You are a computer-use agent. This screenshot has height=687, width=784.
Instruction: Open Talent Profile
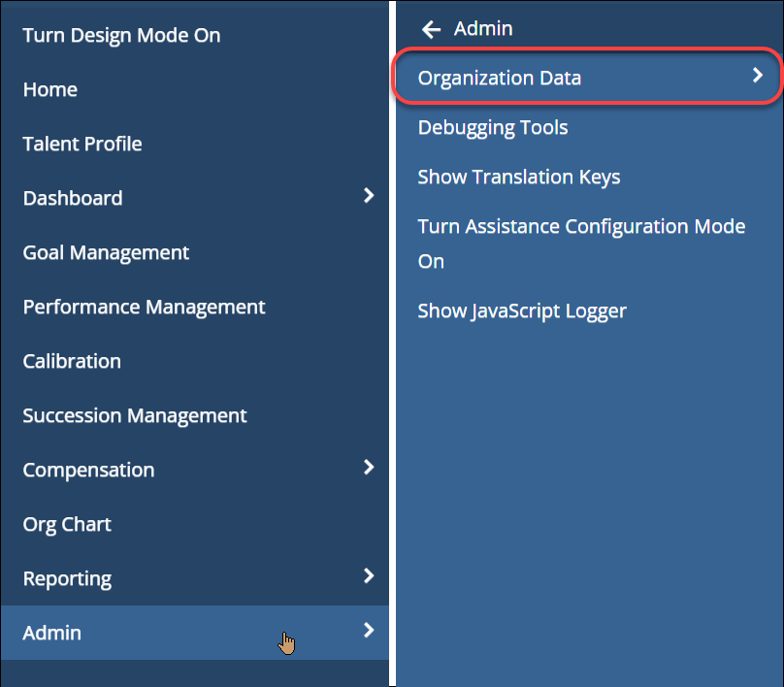(x=82, y=144)
